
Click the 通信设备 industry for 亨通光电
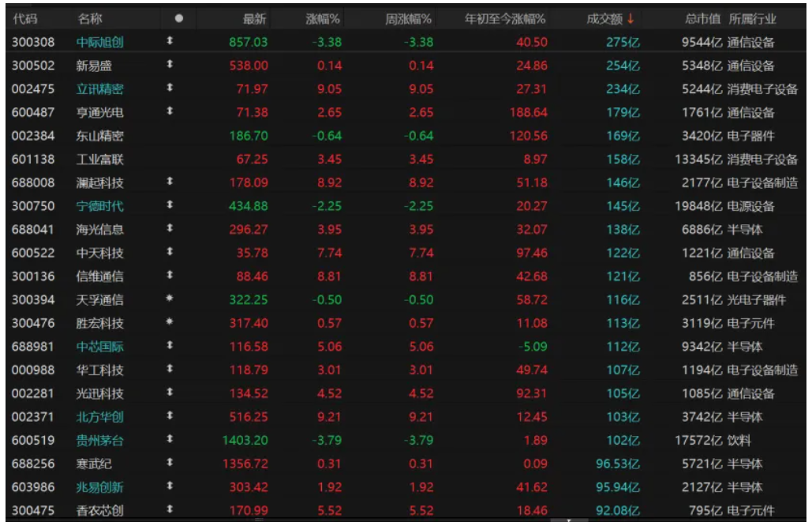(x=750, y=113)
